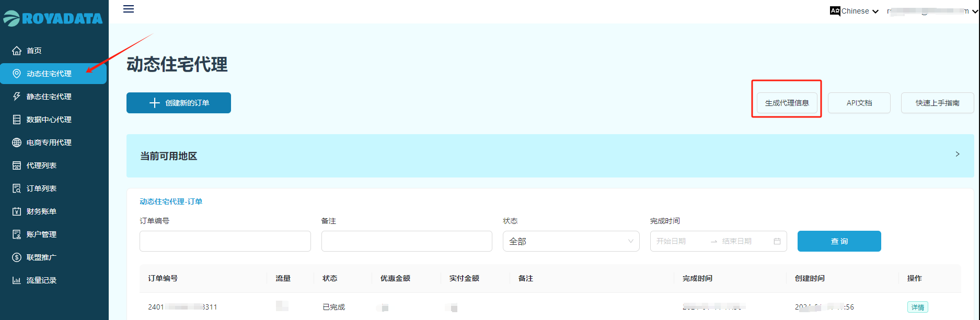
Task: Click the bar chart icon for 流量记录
Action: pyautogui.click(x=17, y=280)
